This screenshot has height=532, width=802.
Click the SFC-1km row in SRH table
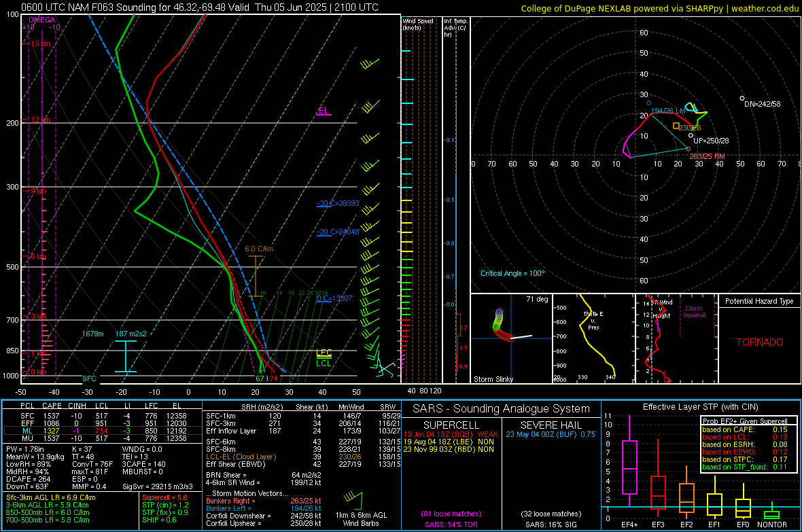coord(303,416)
